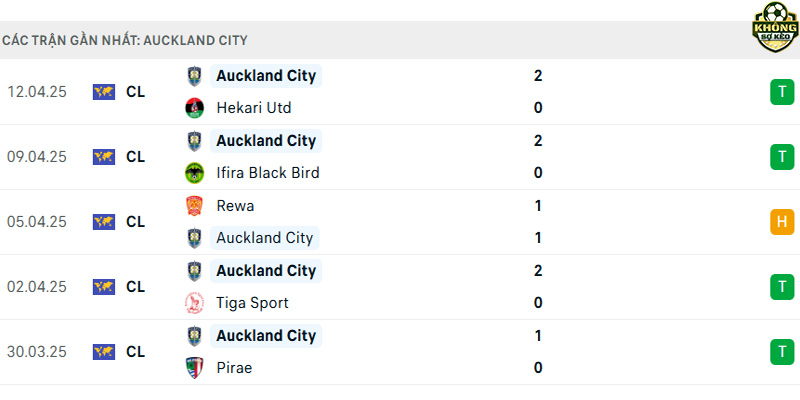
Task: Open the Ifira Black Bird team link
Action: pyautogui.click(x=268, y=173)
